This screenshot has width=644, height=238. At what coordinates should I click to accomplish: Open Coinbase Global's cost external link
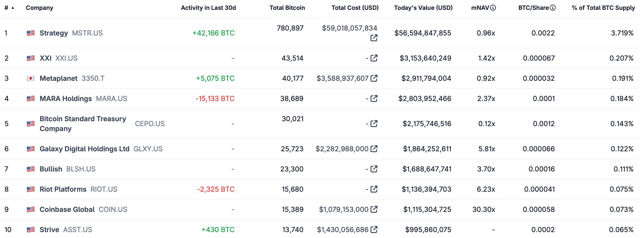pos(374,209)
